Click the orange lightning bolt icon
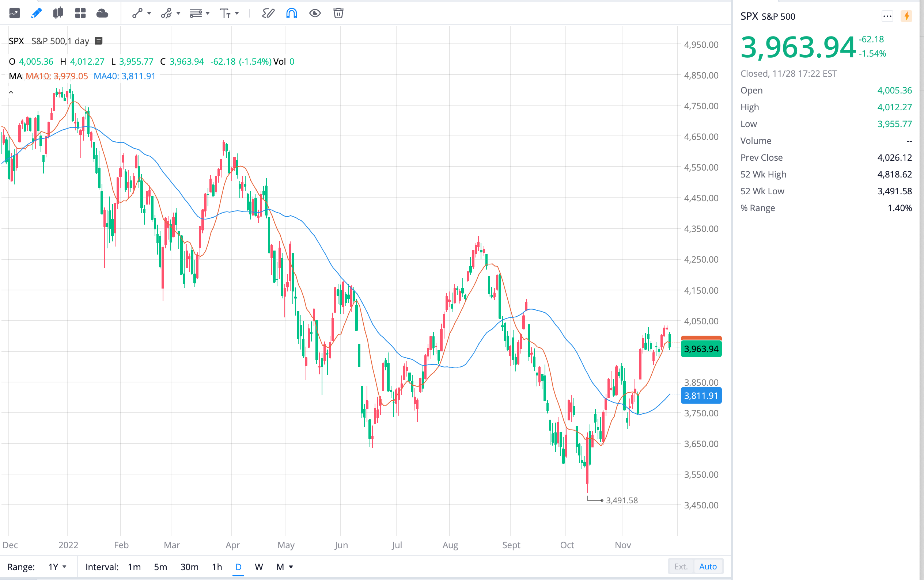This screenshot has width=924, height=580. [x=906, y=16]
